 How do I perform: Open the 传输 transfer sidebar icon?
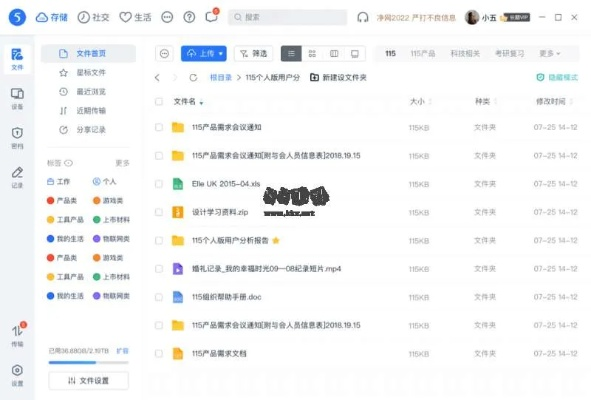pyautogui.click(x=17, y=335)
